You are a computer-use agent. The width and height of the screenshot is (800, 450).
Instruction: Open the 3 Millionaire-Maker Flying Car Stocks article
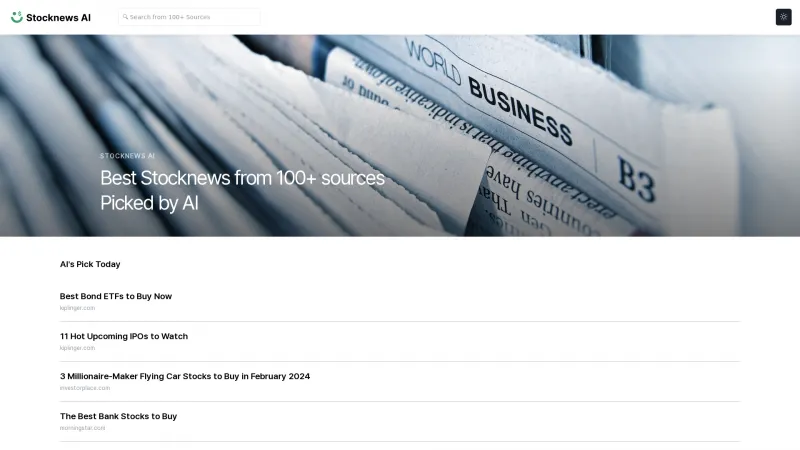[185, 376]
